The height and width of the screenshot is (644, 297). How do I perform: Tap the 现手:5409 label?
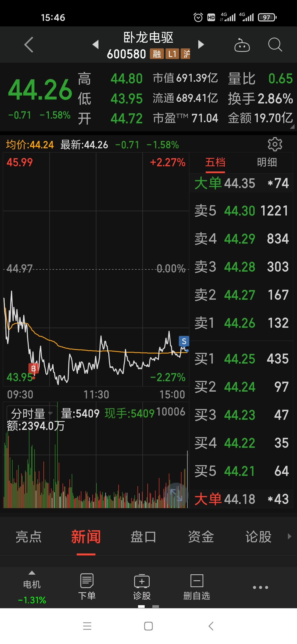130,413
